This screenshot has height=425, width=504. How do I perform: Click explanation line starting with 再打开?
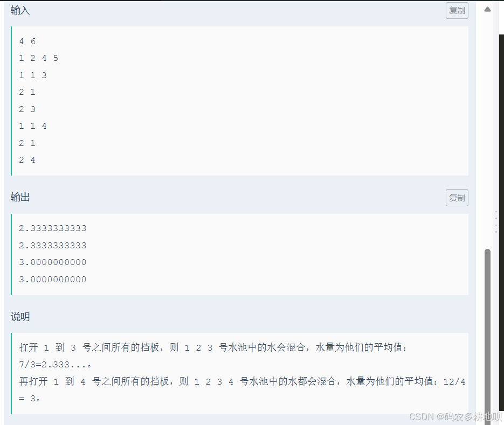click(x=243, y=381)
